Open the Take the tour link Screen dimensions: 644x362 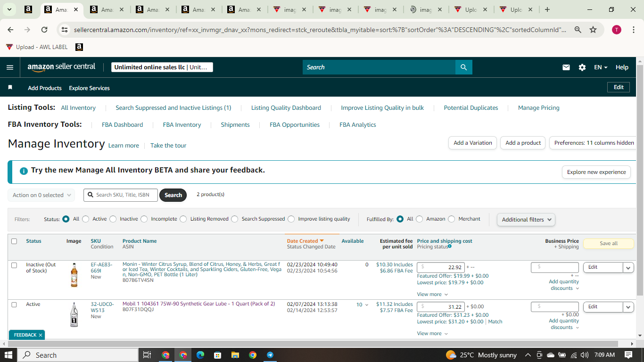pos(168,146)
